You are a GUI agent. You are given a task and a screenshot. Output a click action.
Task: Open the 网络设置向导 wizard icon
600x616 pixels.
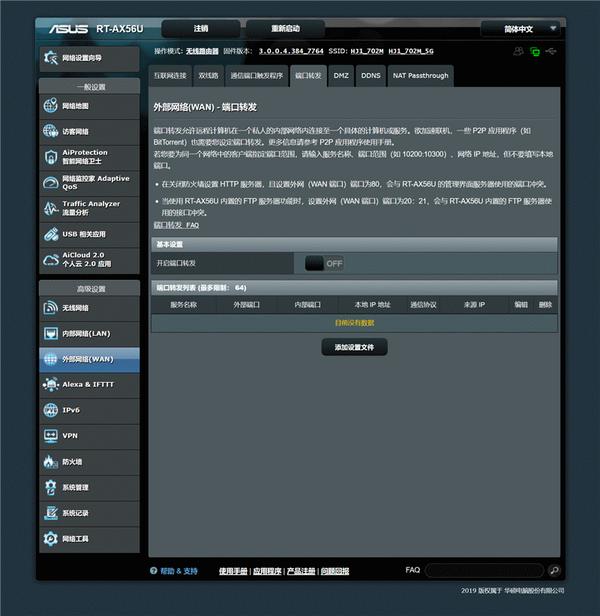(51, 58)
